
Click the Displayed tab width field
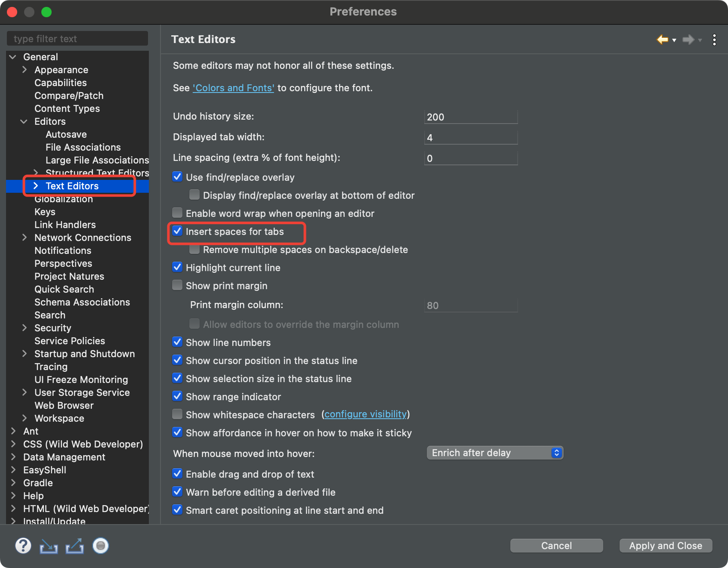(471, 137)
